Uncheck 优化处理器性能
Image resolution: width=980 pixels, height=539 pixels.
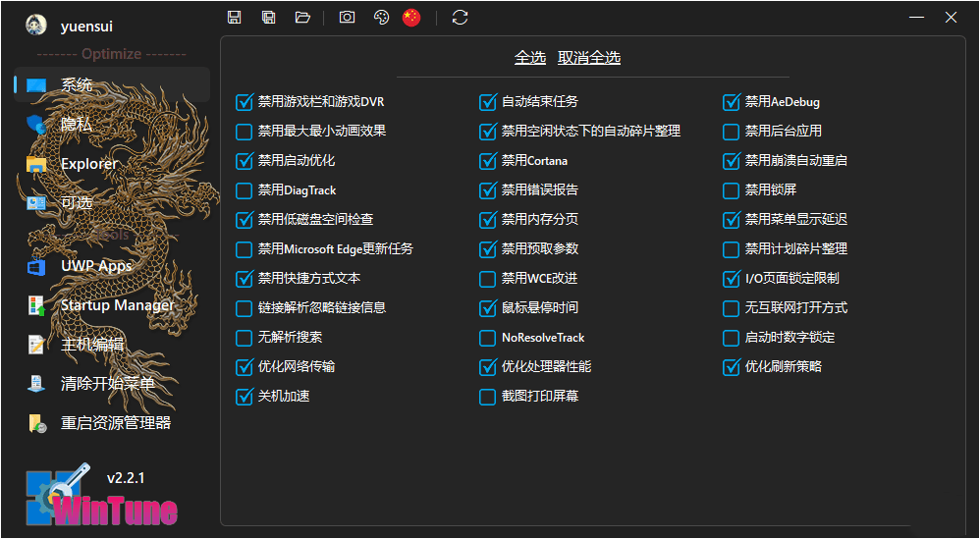coord(487,367)
